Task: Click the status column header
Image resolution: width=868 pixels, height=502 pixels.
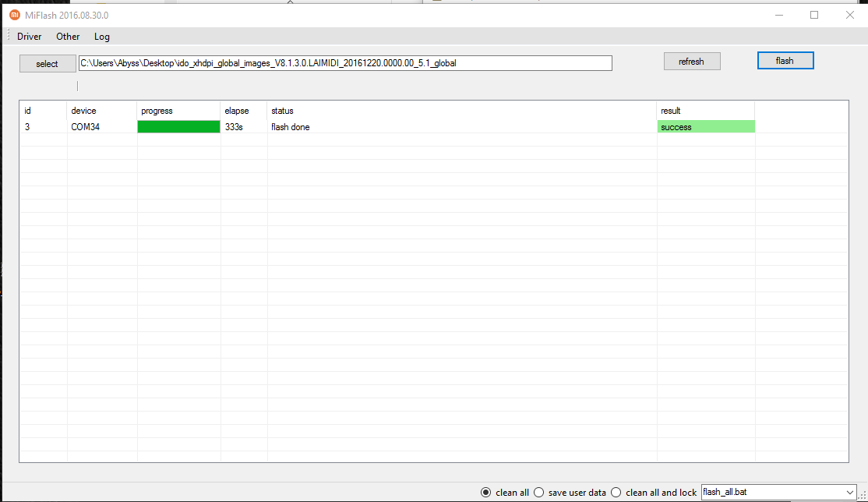Action: tap(462, 111)
